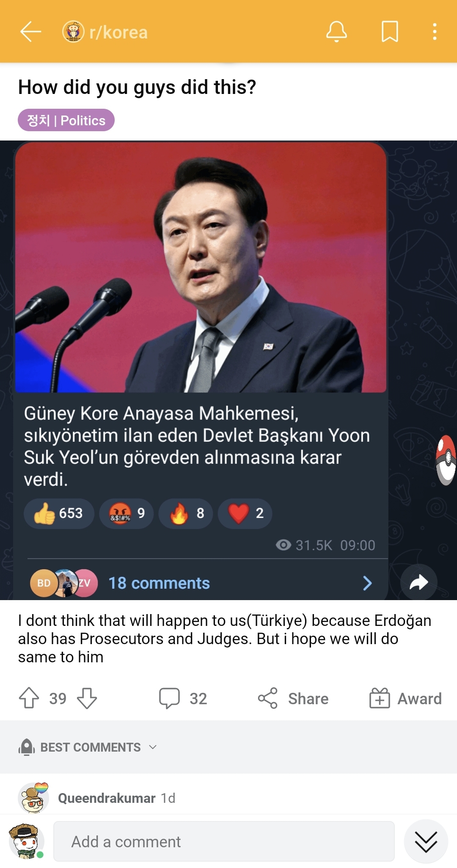457x868 pixels.
Task: Select the Politics flair tag
Action: (x=66, y=120)
